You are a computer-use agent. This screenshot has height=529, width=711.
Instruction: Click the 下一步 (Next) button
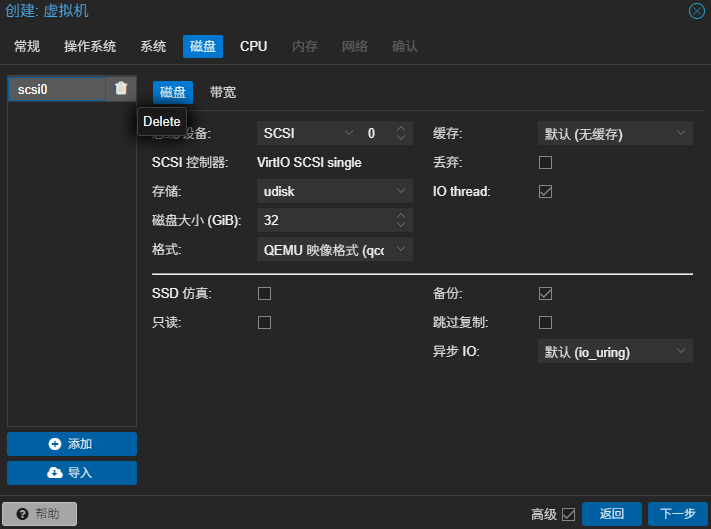677,514
